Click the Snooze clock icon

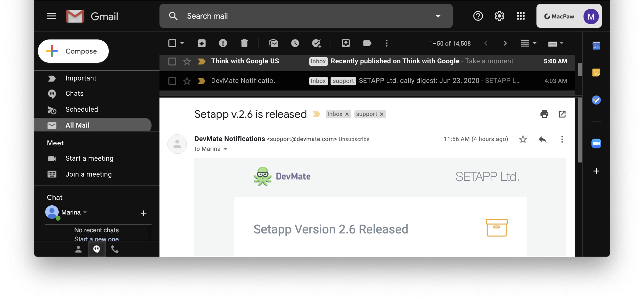(x=295, y=43)
